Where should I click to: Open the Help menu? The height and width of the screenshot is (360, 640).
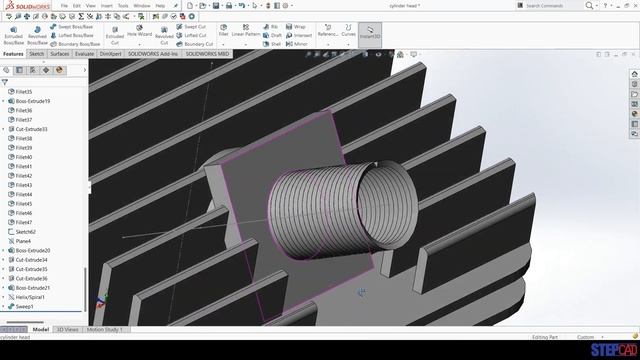[160, 6]
